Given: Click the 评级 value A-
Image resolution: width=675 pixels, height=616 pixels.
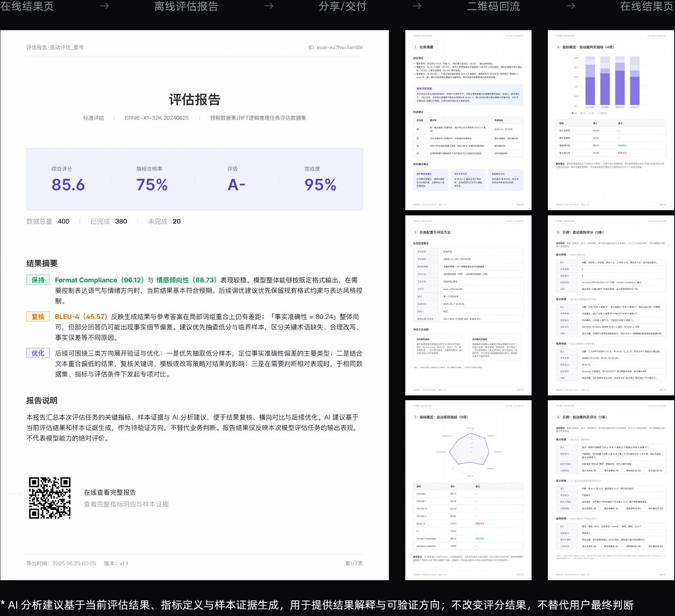Looking at the screenshot, I should click(x=236, y=185).
